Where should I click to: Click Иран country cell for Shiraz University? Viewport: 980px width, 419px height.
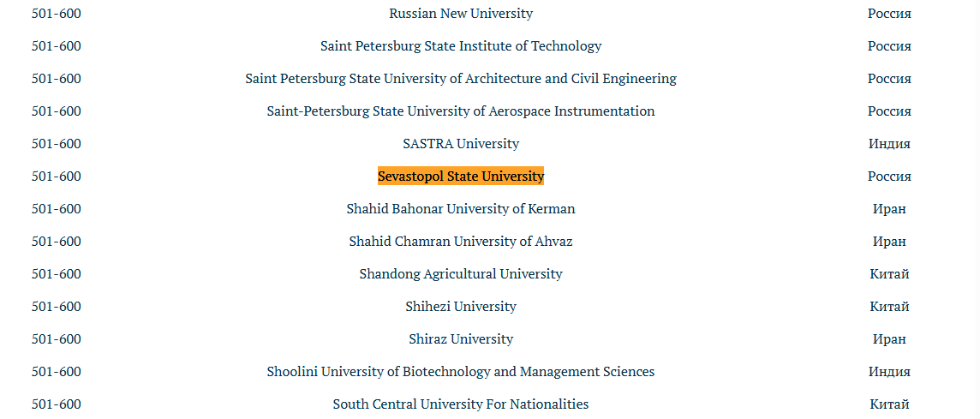(889, 339)
